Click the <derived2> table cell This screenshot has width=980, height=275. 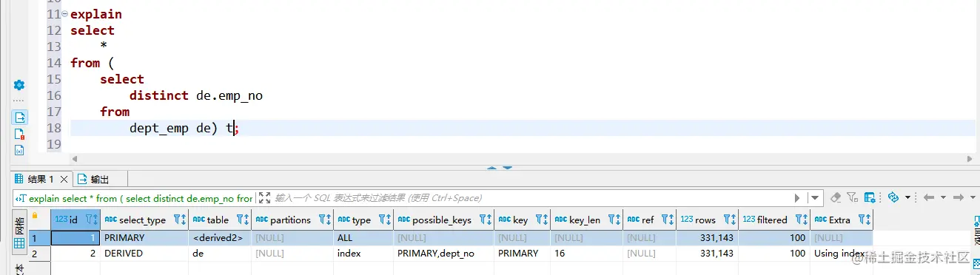click(x=221, y=238)
